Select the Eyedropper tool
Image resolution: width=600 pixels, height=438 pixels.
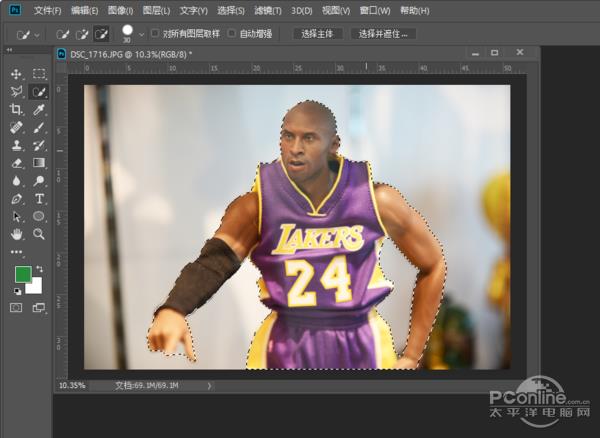click(x=39, y=110)
